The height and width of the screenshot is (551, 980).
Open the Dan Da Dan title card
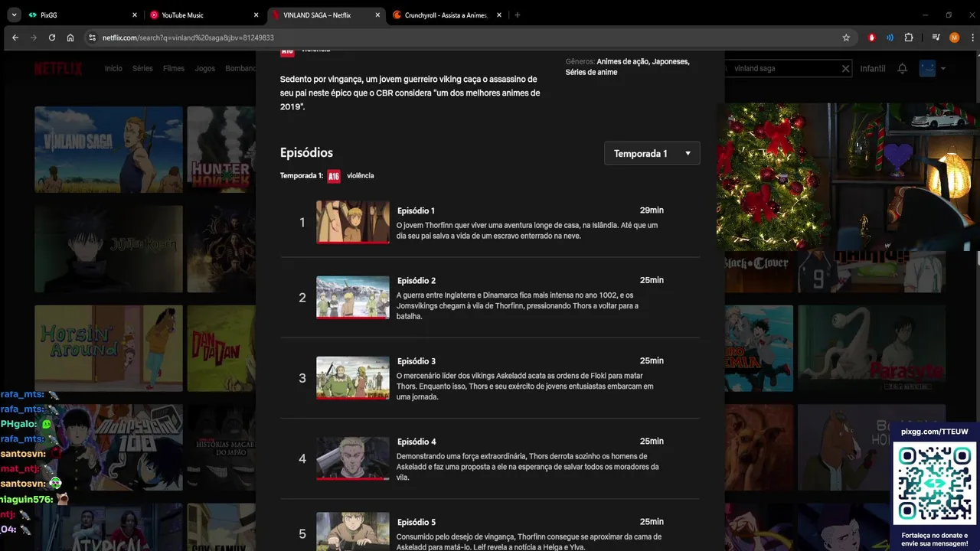[221, 348]
